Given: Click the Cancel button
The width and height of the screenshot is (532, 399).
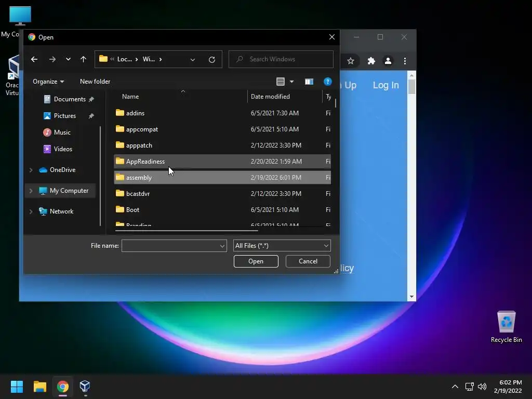Looking at the screenshot, I should tap(308, 261).
